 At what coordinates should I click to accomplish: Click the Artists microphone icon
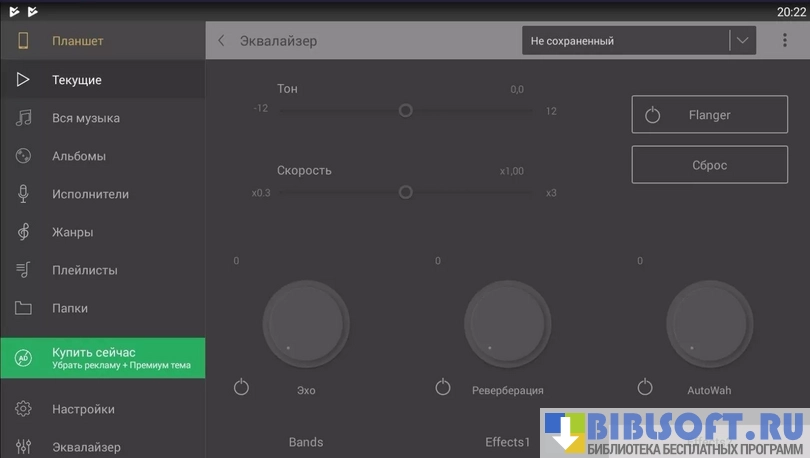tap(23, 194)
